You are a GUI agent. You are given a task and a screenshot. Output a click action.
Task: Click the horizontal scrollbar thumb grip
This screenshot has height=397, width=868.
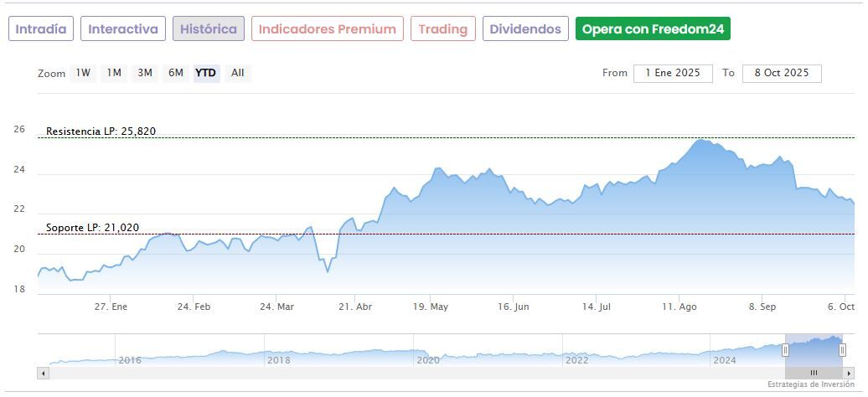click(x=814, y=373)
